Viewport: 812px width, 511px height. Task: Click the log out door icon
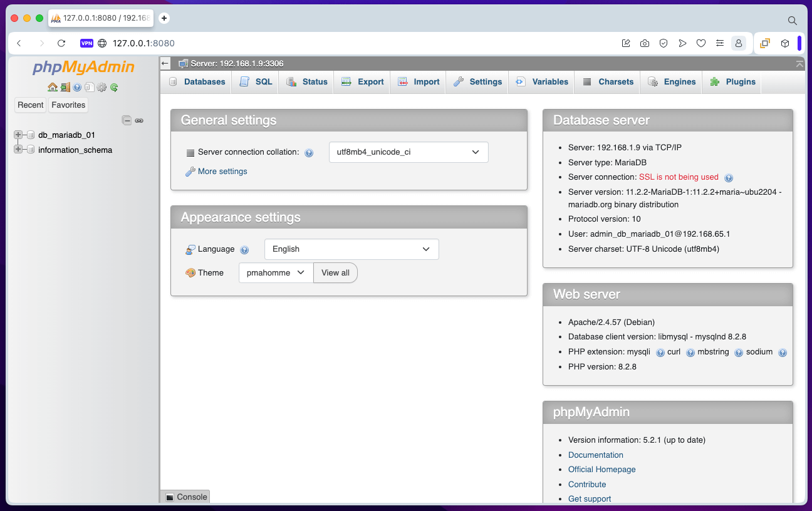pos(65,88)
